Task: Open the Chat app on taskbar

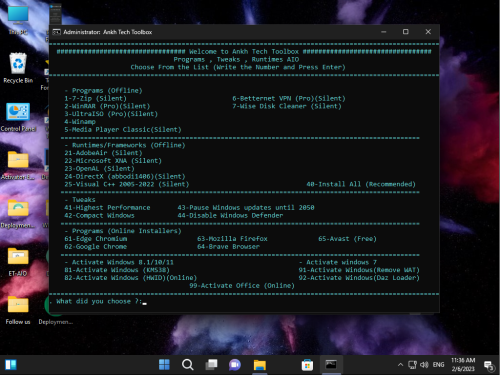Action: coord(235,365)
